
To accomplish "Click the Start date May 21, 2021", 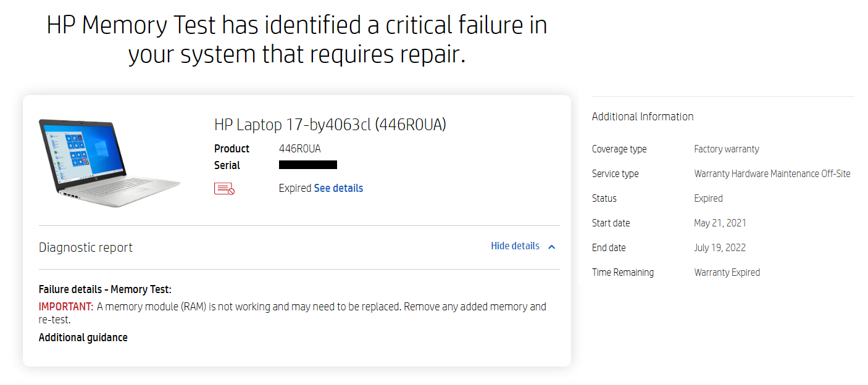I will pyautogui.click(x=720, y=223).
